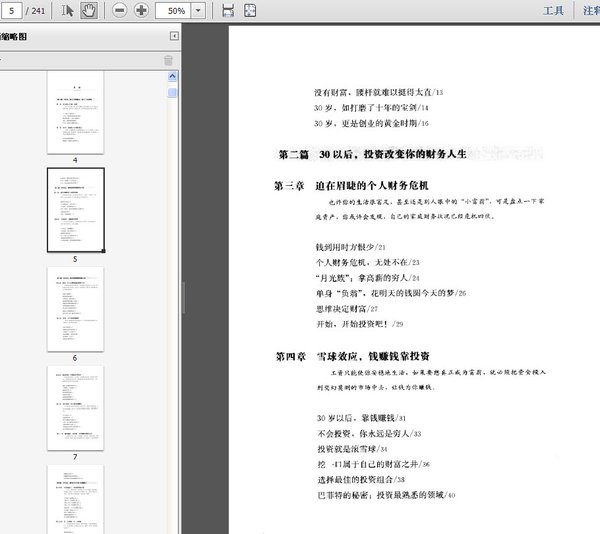Collapse the thumbnails panel with arrow button
This screenshot has height=534, width=600.
(174, 36)
